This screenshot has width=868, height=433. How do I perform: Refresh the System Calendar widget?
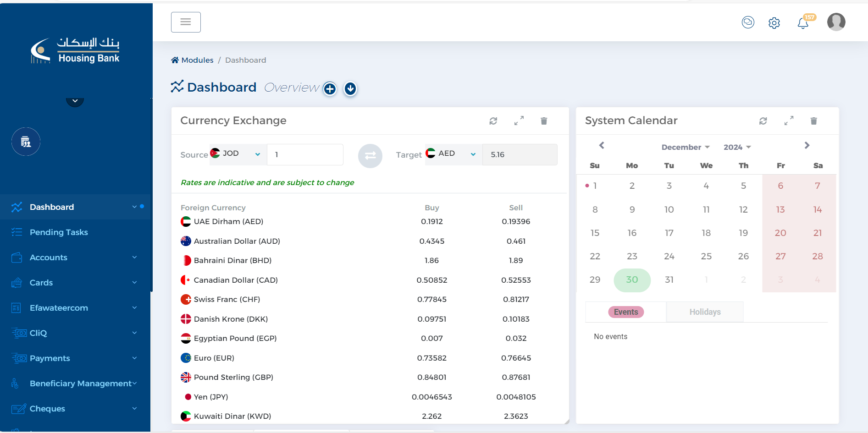[x=763, y=121]
